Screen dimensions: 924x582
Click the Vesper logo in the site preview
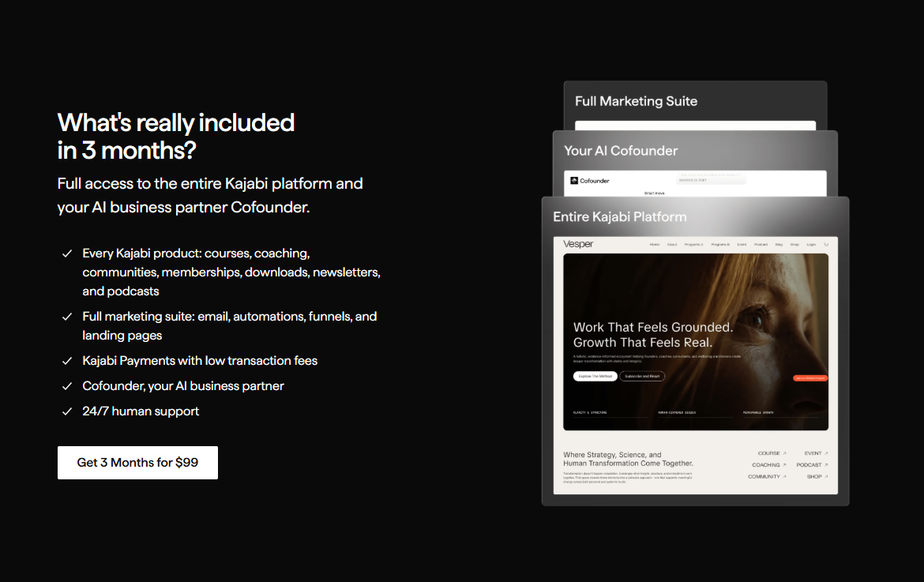pos(578,244)
